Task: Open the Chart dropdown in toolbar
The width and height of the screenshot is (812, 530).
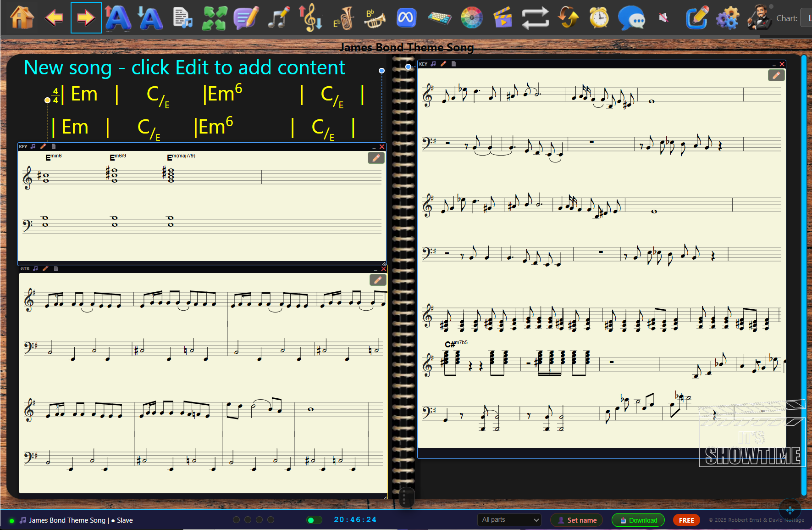Action: point(806,18)
